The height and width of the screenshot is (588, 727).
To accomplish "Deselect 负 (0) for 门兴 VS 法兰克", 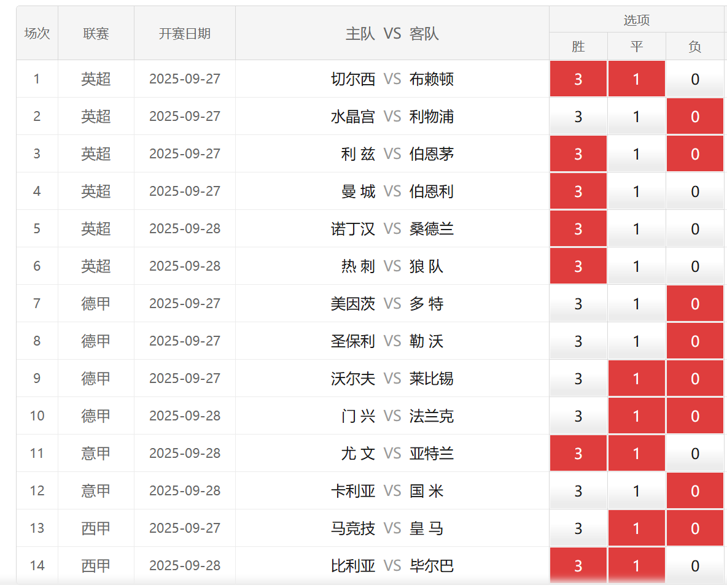I will (x=694, y=416).
